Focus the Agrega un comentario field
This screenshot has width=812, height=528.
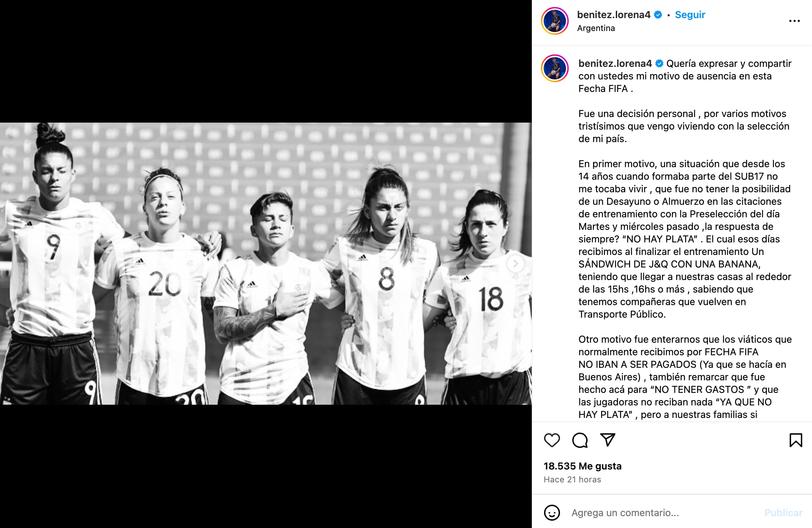point(662,513)
